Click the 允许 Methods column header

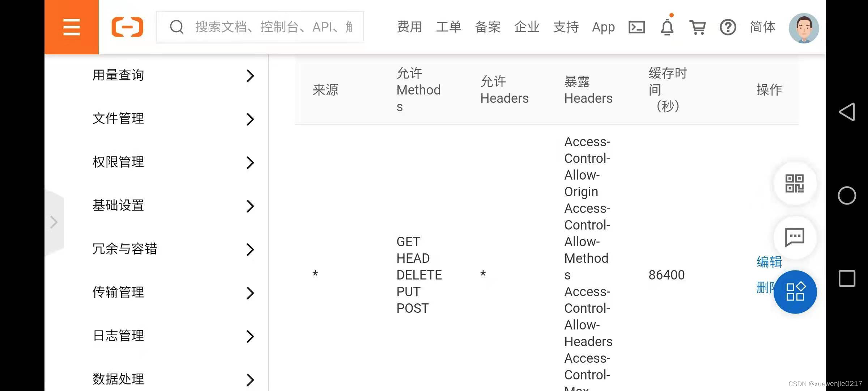(x=418, y=90)
